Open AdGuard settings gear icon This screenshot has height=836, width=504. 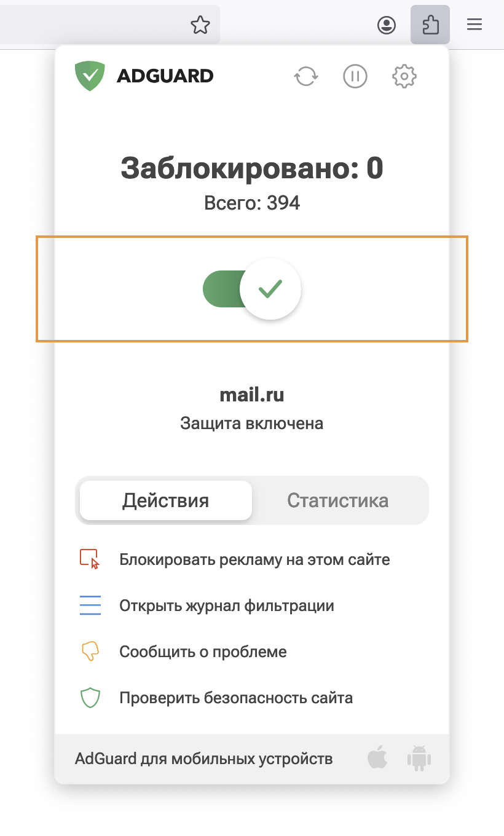[404, 77]
